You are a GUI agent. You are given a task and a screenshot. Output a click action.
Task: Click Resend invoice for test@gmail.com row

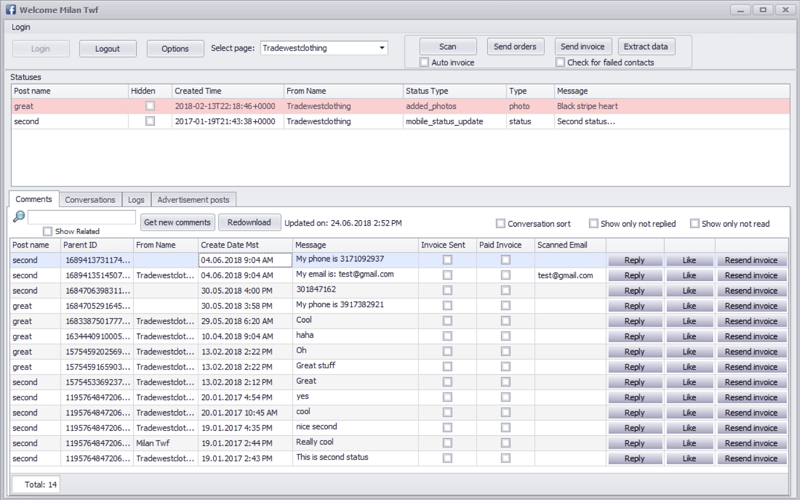[751, 276]
